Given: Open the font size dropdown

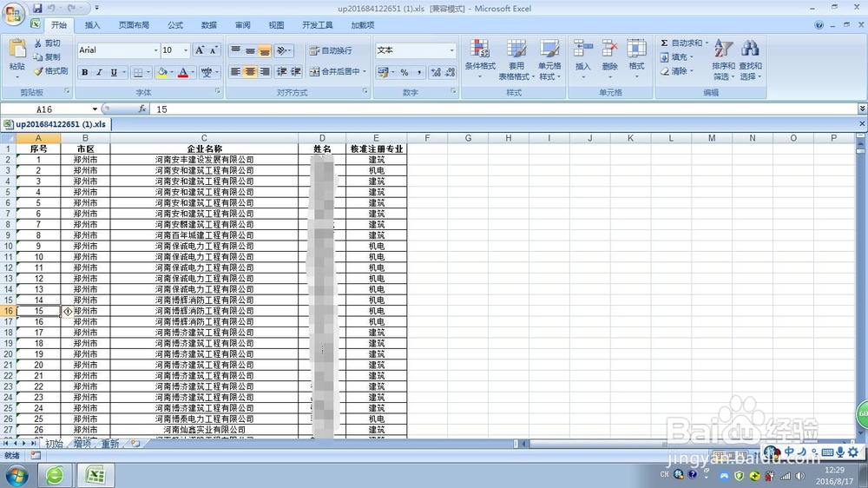Looking at the screenshot, I should tap(186, 50).
